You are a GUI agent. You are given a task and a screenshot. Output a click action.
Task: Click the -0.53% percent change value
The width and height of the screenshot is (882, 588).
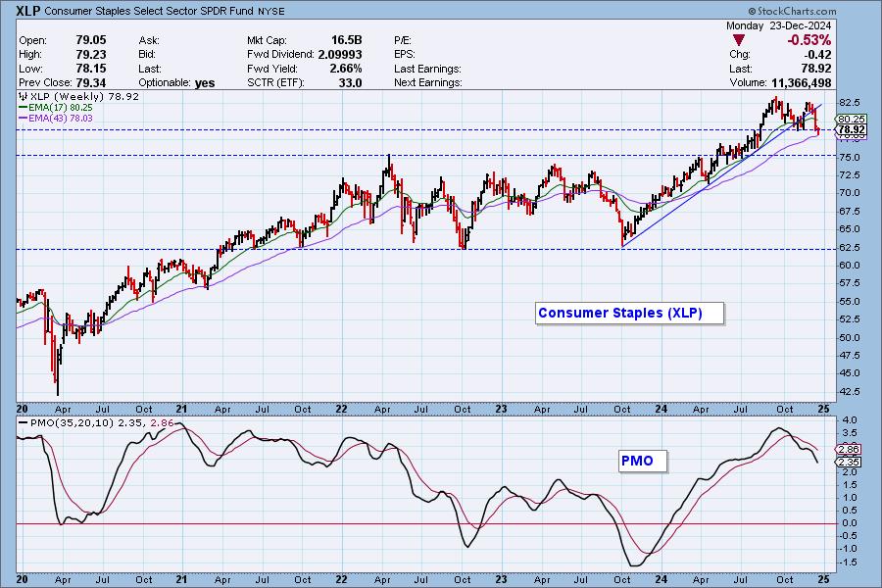[808, 40]
